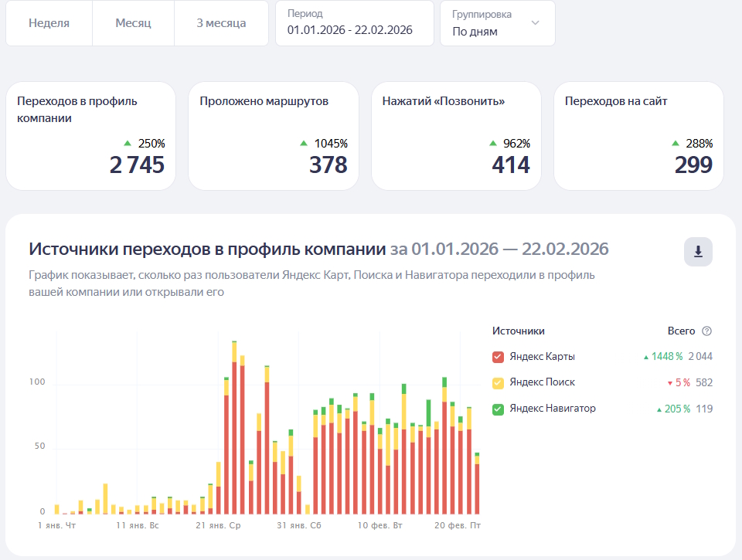Screen dimensions: 742x560
Task: Switch to the Неделя period tab
Action: click(x=49, y=23)
